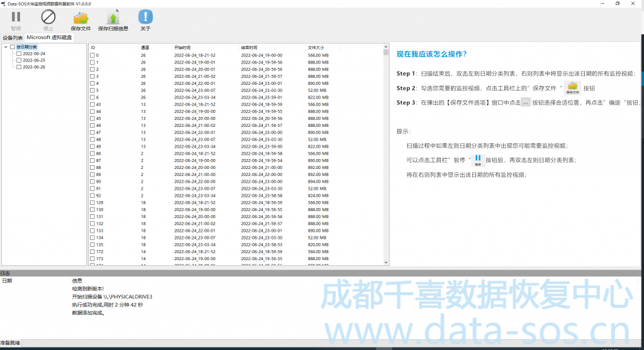Screen dimensions: 644x350
Task: Tick the checkbox for date 2022-06-24
Action: tap(19, 54)
